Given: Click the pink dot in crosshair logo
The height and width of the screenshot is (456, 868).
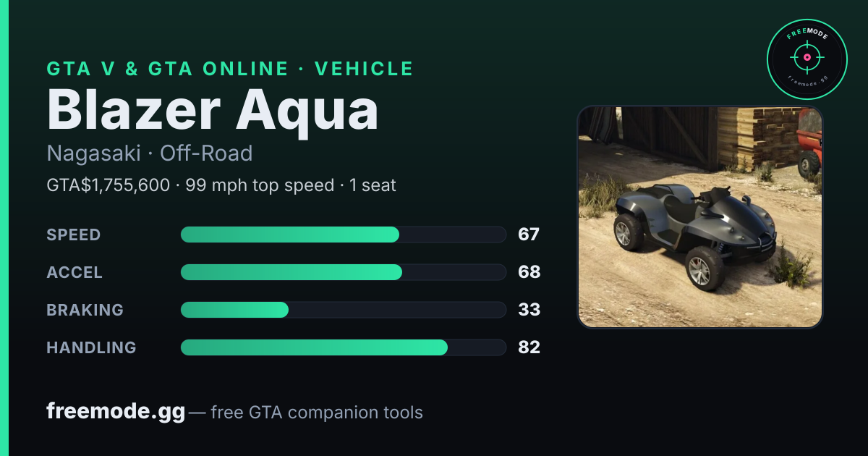Looking at the screenshot, I should pos(807,56).
